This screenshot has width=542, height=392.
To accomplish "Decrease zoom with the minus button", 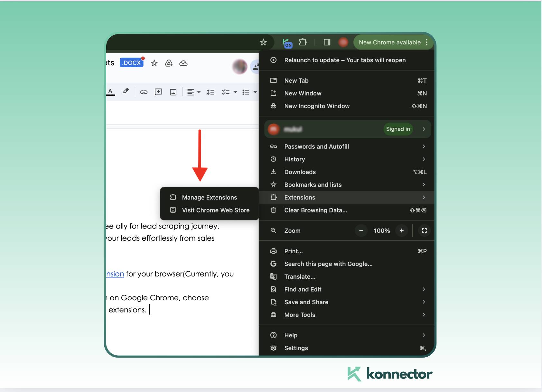I will [361, 230].
